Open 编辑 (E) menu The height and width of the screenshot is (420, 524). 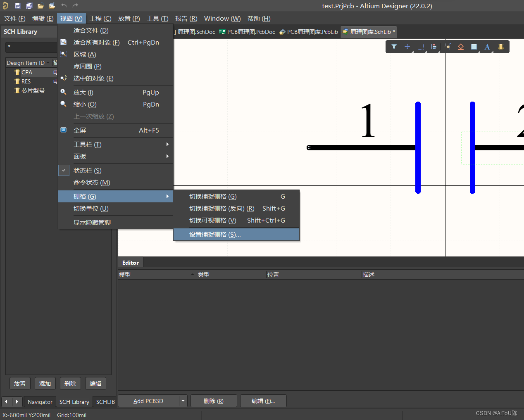tap(43, 19)
